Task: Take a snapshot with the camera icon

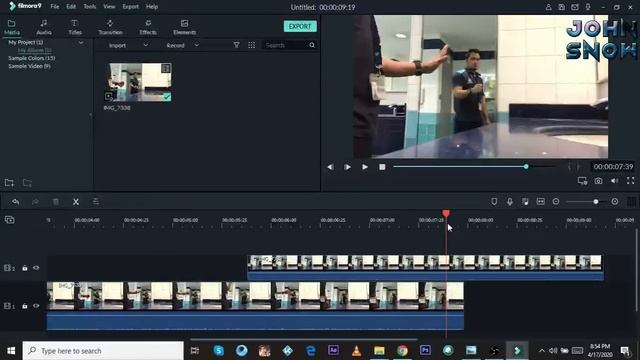Action: (598, 181)
